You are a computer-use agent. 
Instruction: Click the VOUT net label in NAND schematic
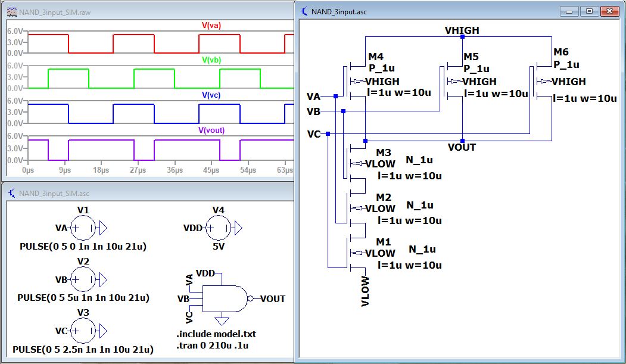point(462,147)
